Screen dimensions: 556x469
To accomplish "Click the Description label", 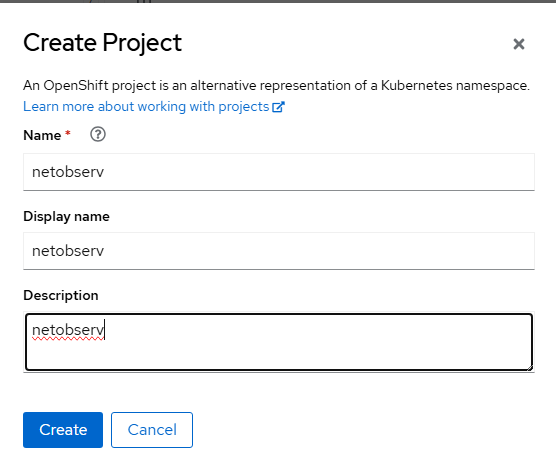I will pyautogui.click(x=61, y=295).
